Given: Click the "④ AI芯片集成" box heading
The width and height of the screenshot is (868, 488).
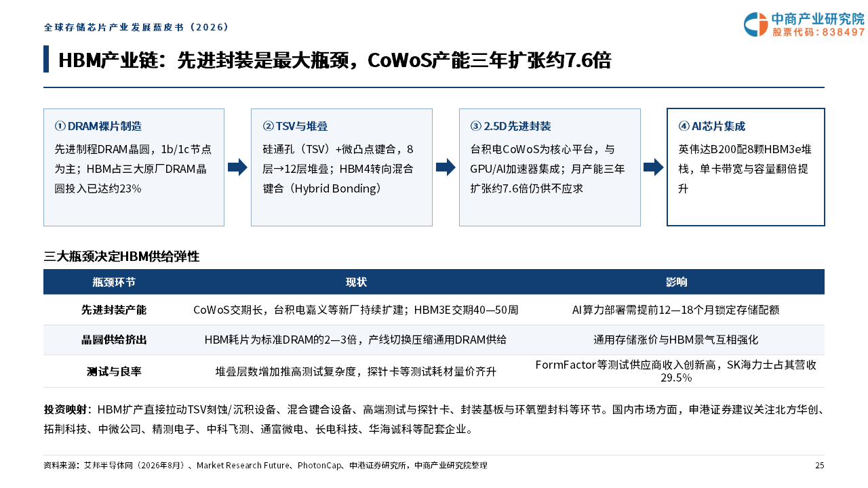Looking at the screenshot, I should 711,127.
